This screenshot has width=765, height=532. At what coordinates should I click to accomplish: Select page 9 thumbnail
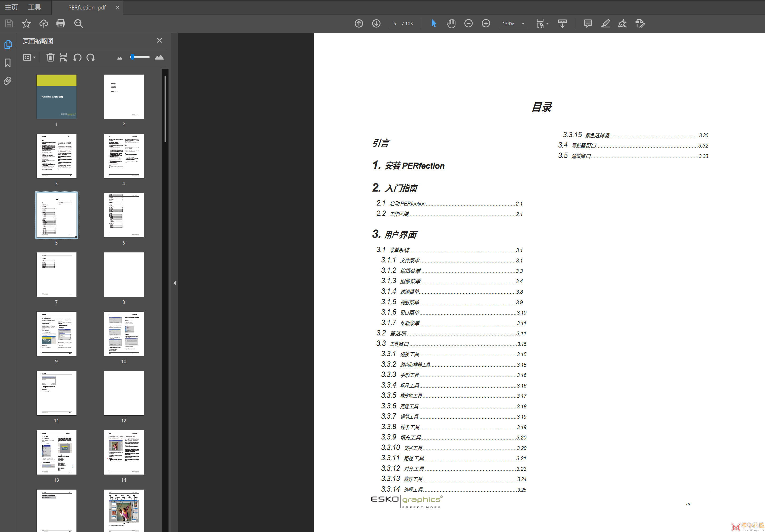56,334
